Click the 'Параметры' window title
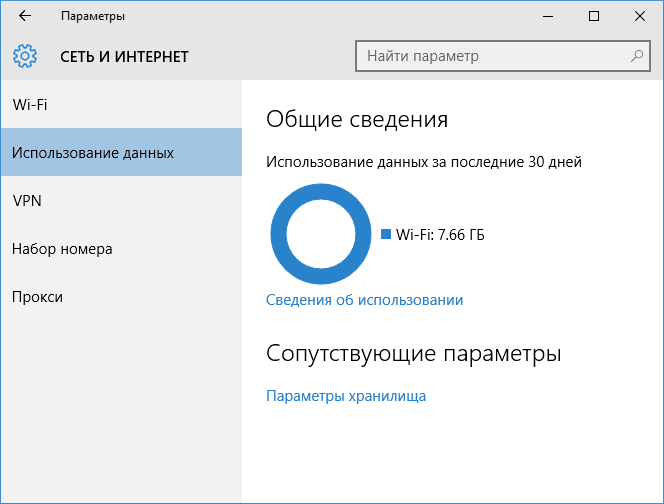This screenshot has height=504, width=664. (93, 16)
